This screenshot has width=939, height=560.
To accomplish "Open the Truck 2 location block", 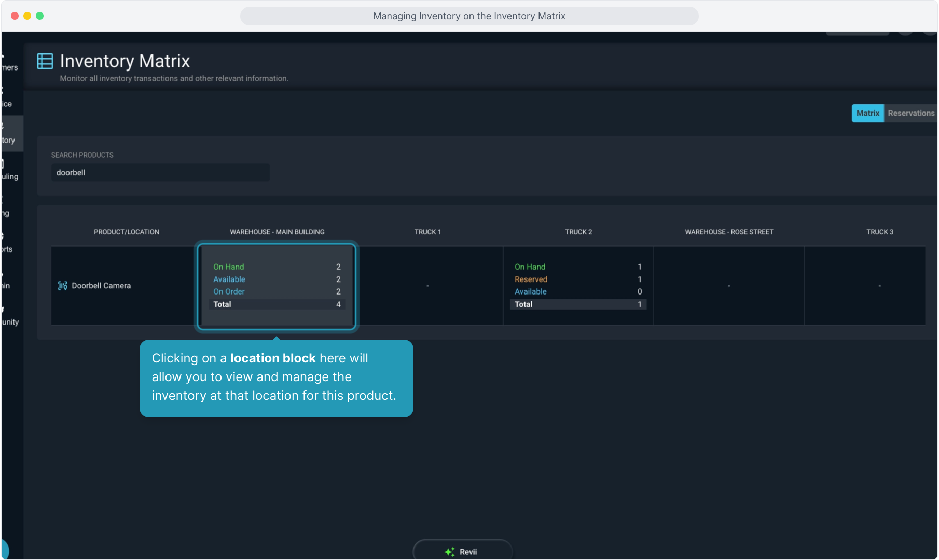I will [578, 286].
